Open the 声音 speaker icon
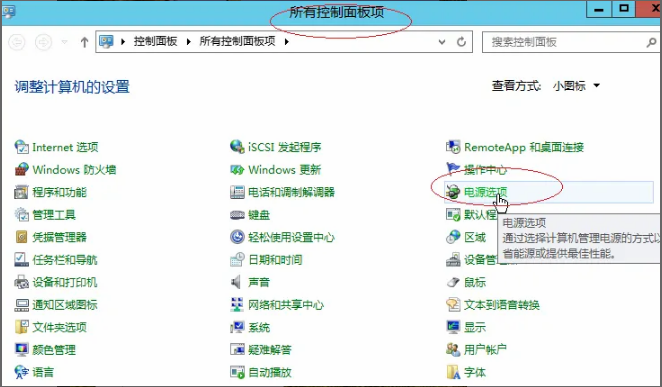The height and width of the screenshot is (387, 662). (x=236, y=282)
